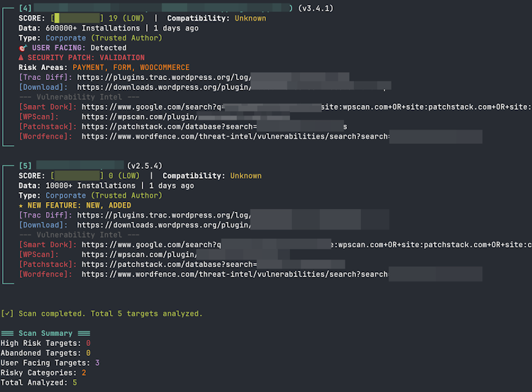Click the '600000+ Installations' text
The width and height of the screenshot is (532, 392).
[93, 28]
